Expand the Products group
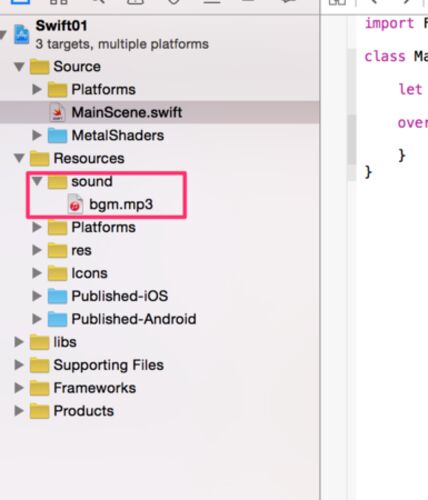 [x=19, y=411]
